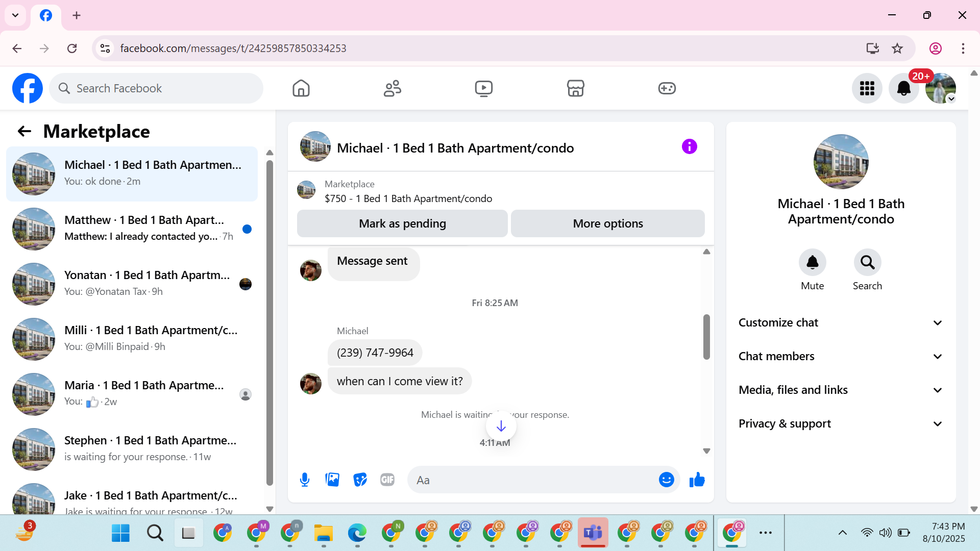The width and height of the screenshot is (980, 551).
Task: Attach a photo using image icon
Action: click(x=332, y=480)
